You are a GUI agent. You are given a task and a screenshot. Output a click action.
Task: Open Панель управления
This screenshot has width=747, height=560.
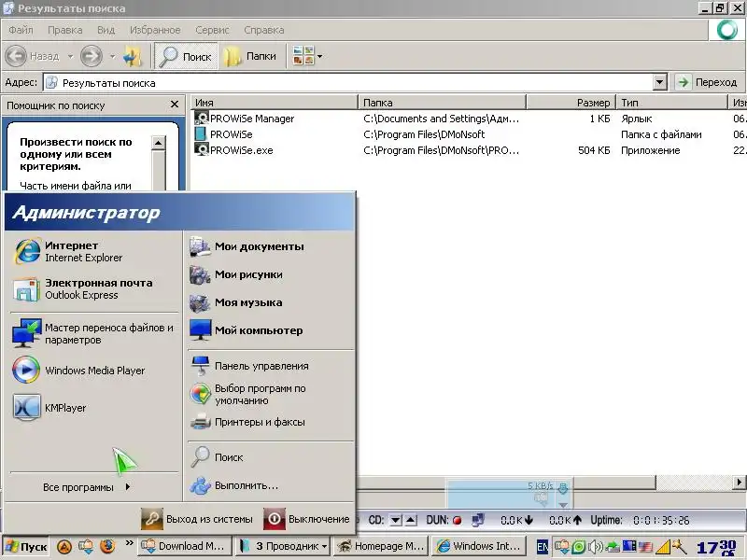click(x=271, y=366)
